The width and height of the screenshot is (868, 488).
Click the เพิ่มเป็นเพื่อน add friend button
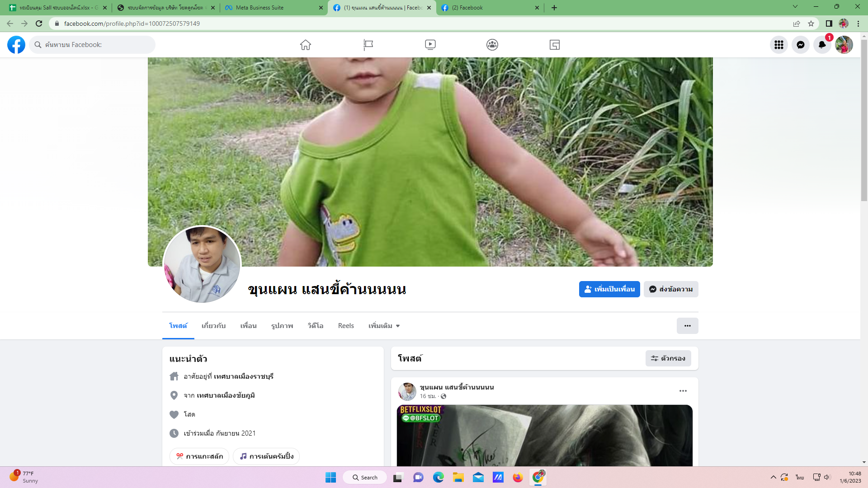tap(609, 289)
